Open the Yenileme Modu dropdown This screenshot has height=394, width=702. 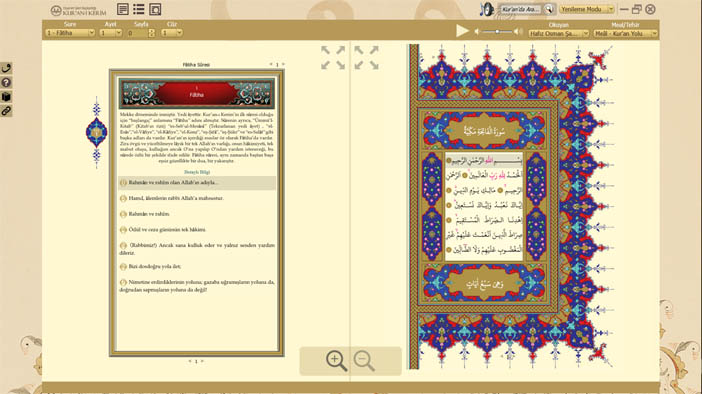coord(587,9)
